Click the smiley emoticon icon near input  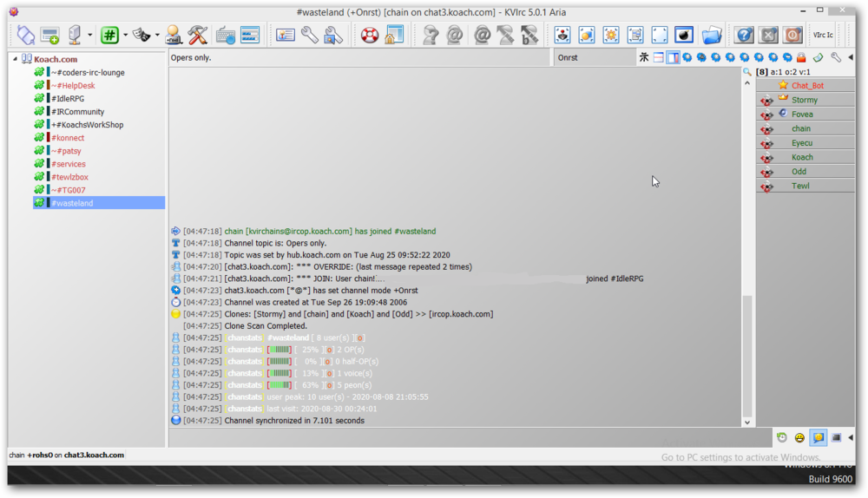click(x=799, y=437)
